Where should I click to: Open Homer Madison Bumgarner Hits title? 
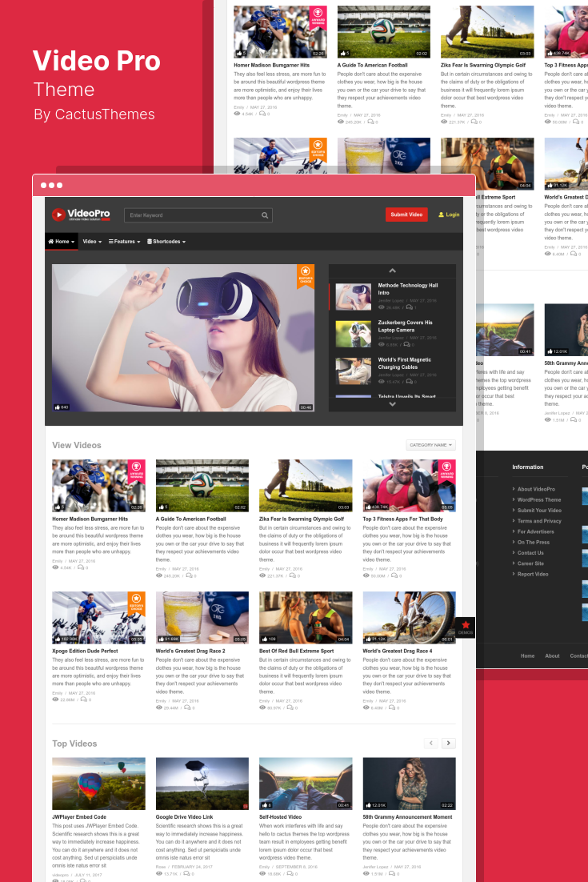(90, 519)
